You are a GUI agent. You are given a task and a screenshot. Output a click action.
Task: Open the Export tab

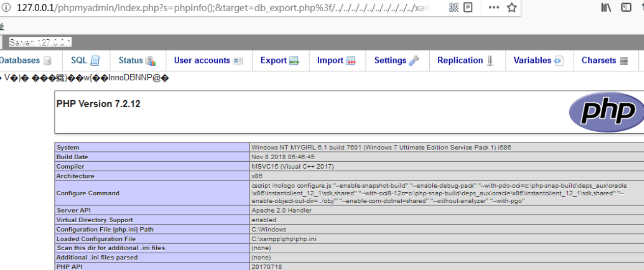click(279, 61)
